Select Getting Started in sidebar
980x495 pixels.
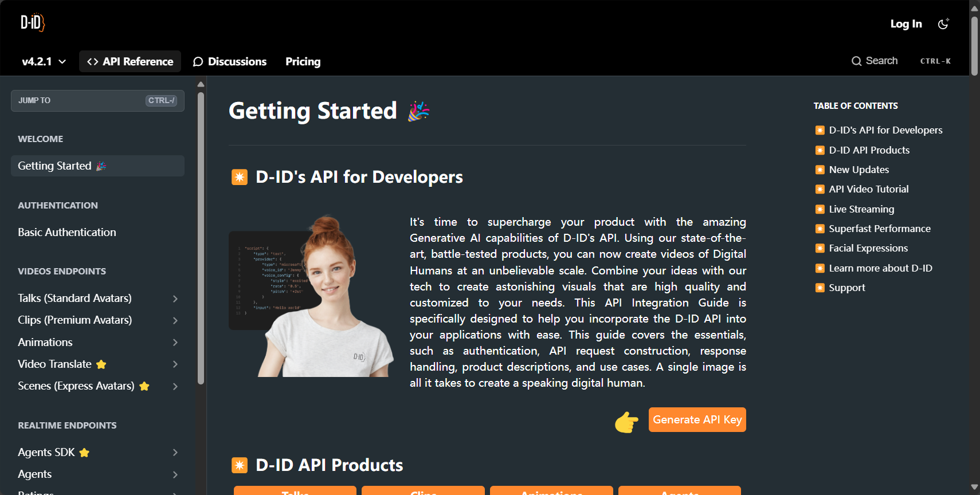97,166
